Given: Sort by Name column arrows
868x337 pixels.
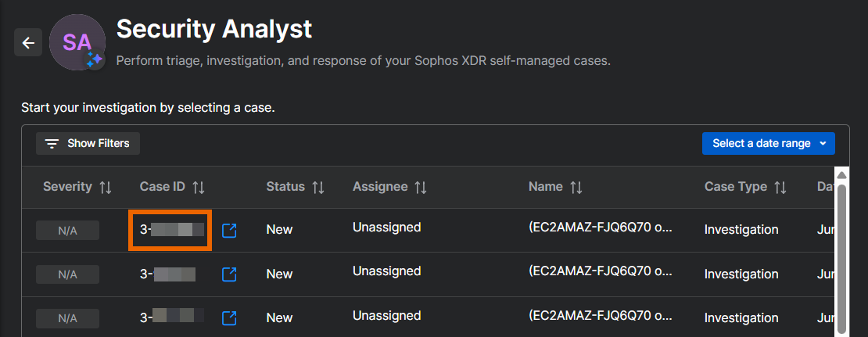Looking at the screenshot, I should tap(576, 188).
